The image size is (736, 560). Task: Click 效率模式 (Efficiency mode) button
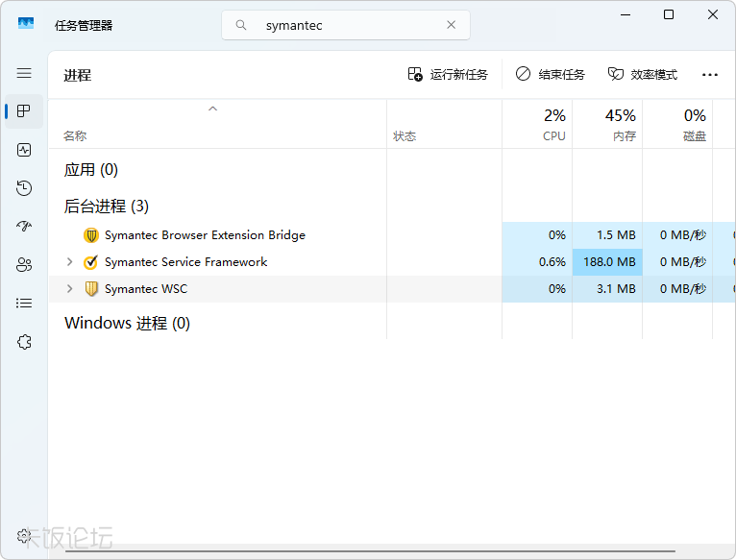tap(643, 75)
